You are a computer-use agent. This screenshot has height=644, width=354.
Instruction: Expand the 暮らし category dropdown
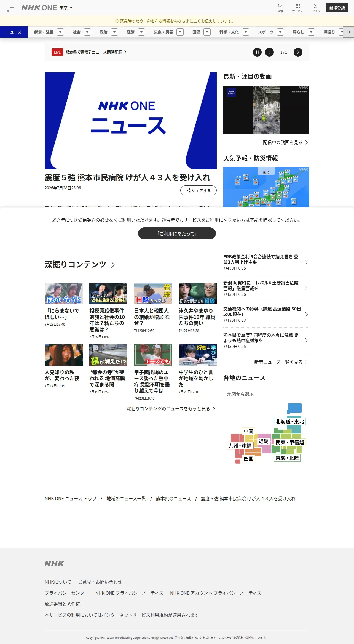click(x=311, y=32)
